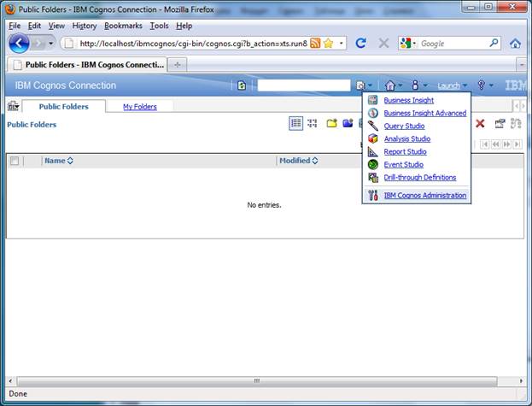
Task: Switch to Details View icon
Action: tap(313, 123)
